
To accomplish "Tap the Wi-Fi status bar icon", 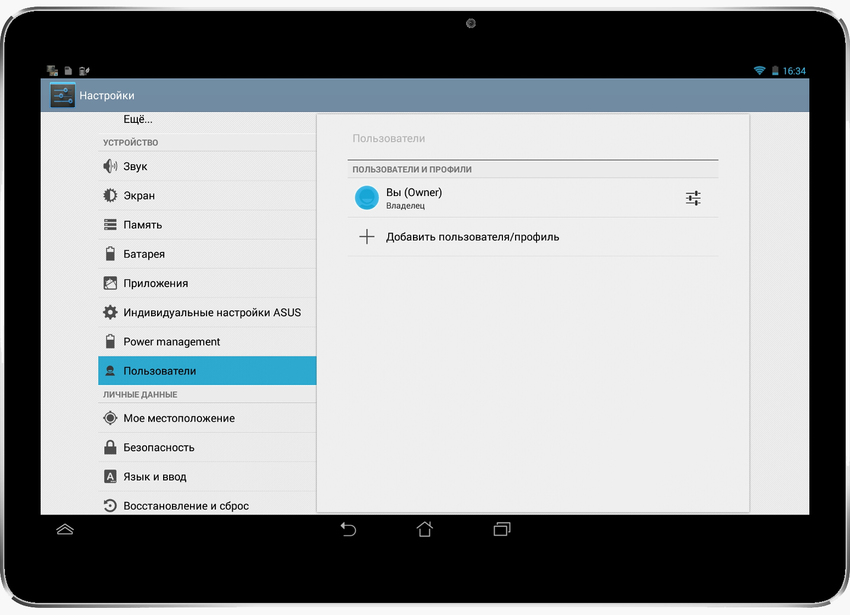I will pyautogui.click(x=758, y=70).
